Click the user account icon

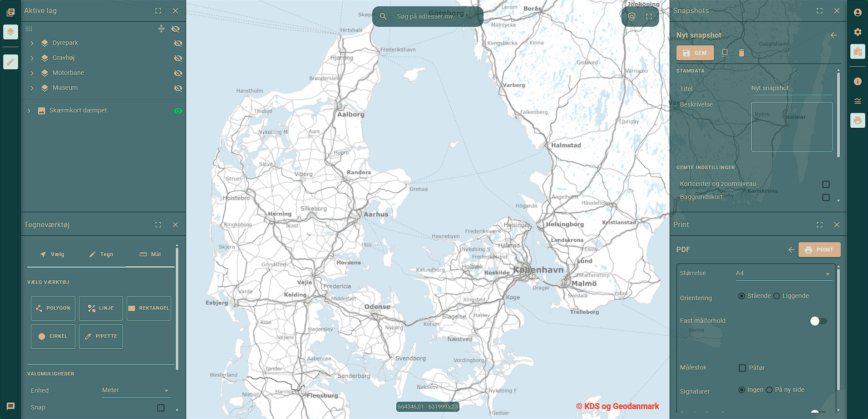[857, 12]
